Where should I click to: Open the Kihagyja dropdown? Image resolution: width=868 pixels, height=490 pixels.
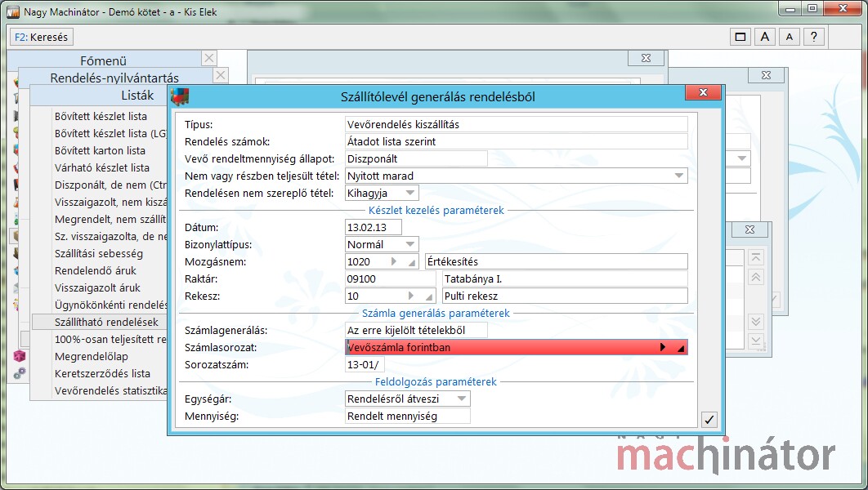(x=410, y=193)
